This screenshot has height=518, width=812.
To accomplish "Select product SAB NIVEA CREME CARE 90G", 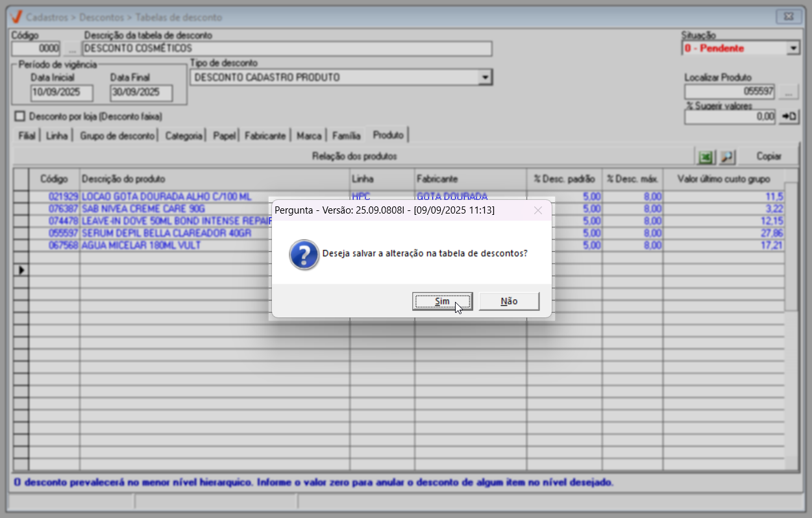I will tap(143, 209).
